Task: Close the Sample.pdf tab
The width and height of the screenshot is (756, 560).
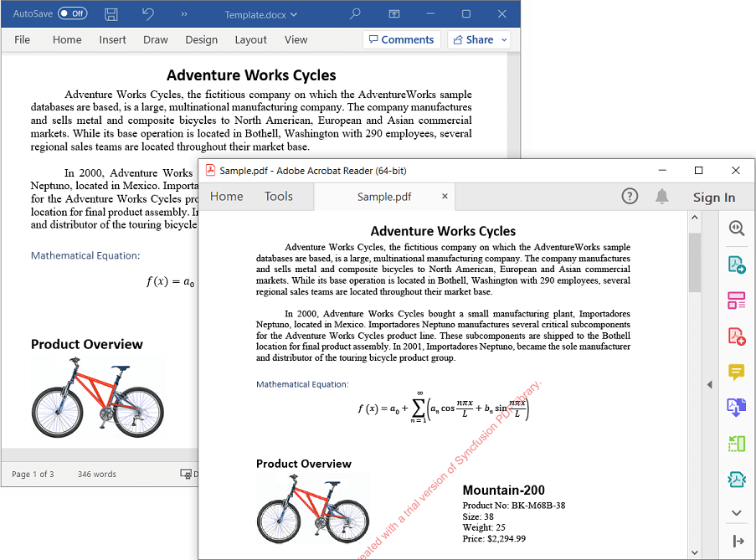Action: click(445, 196)
